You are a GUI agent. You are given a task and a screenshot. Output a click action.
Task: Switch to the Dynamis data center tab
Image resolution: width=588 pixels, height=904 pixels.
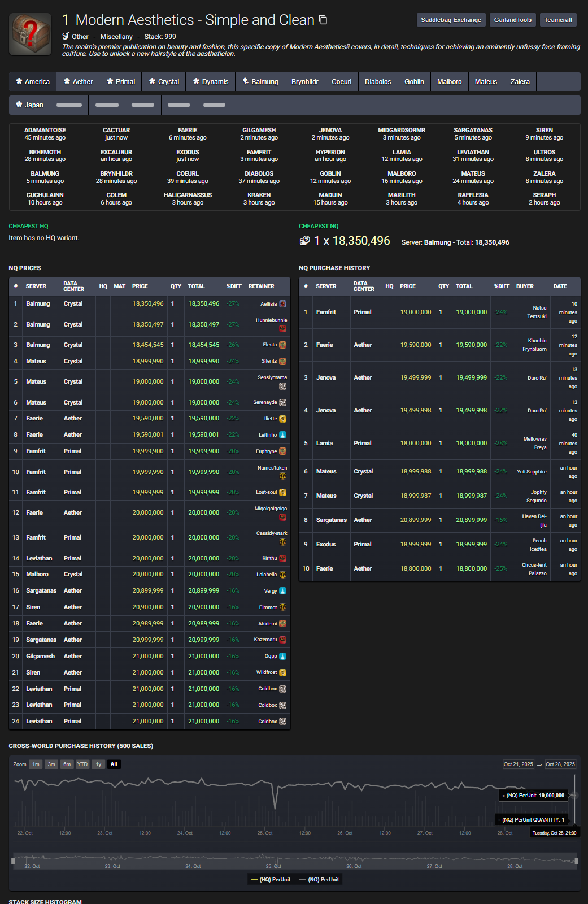[211, 82]
